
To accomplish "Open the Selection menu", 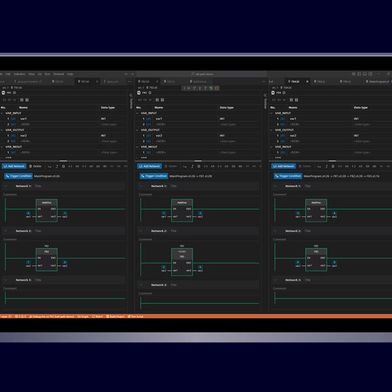I will [19, 74].
